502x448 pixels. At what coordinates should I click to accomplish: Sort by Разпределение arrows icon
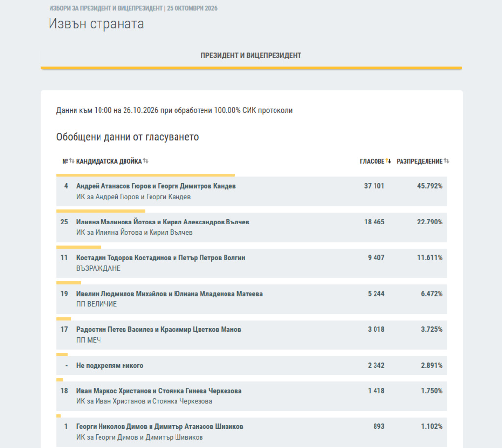pyautogui.click(x=446, y=161)
